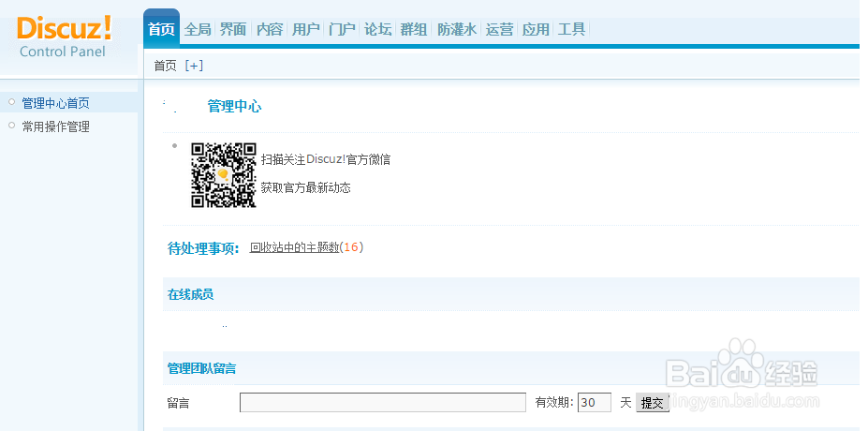868x431 pixels.
Task: Open the 回收站中的主题数 link
Action: pyautogui.click(x=294, y=247)
